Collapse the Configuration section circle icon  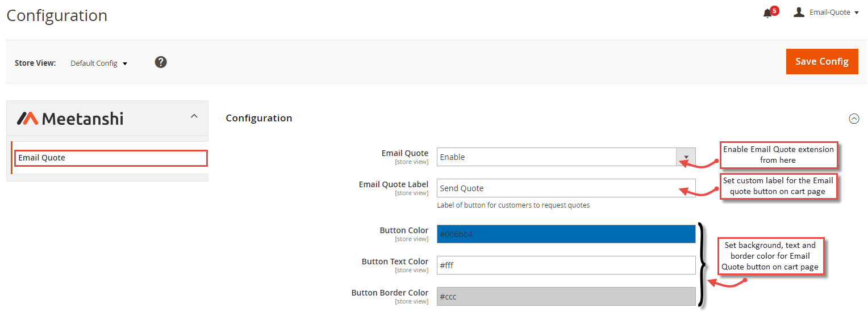tap(853, 119)
